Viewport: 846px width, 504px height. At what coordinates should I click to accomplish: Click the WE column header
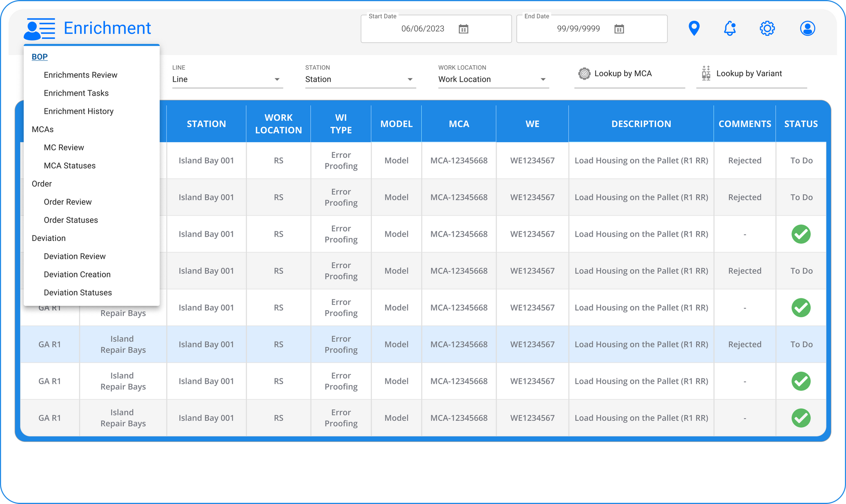click(532, 124)
